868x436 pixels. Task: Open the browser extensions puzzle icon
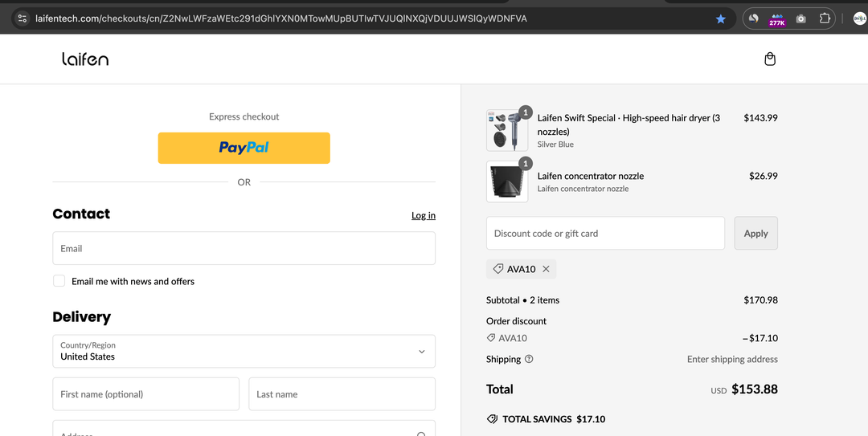tap(825, 18)
